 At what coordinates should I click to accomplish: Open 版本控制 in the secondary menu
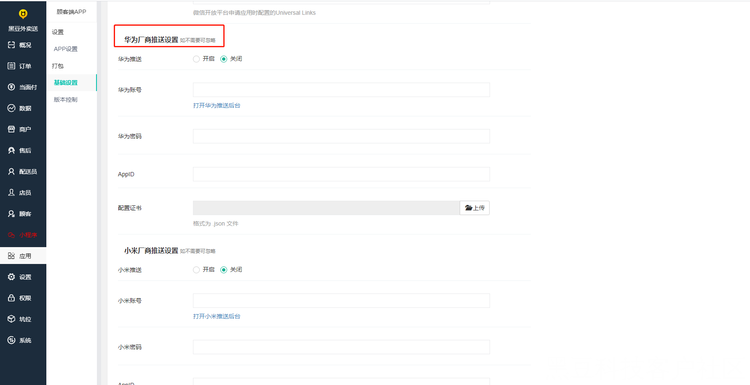(66, 99)
